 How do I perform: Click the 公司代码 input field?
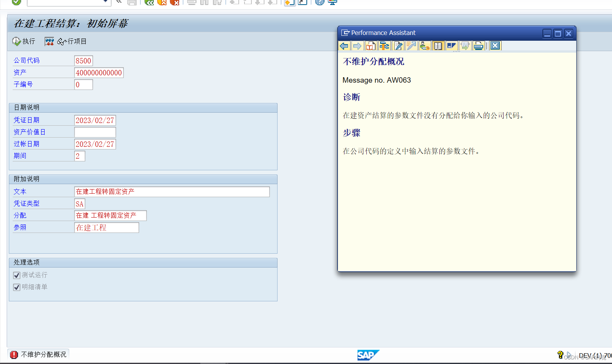pos(83,61)
